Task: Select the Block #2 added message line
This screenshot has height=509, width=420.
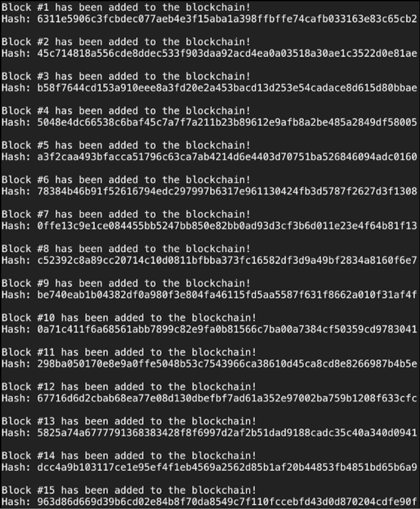Action: coord(126,42)
